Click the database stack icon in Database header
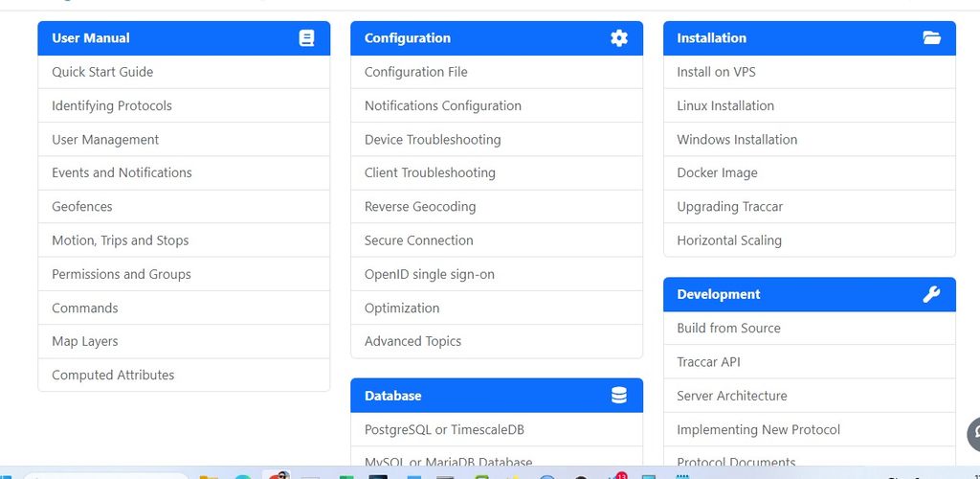 619,396
